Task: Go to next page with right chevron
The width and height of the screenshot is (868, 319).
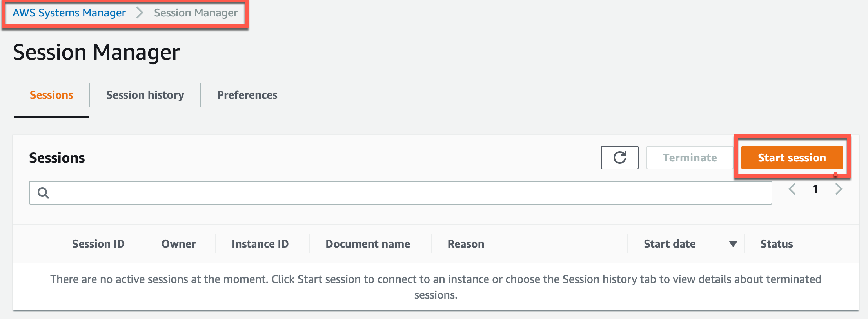Action: pos(839,189)
